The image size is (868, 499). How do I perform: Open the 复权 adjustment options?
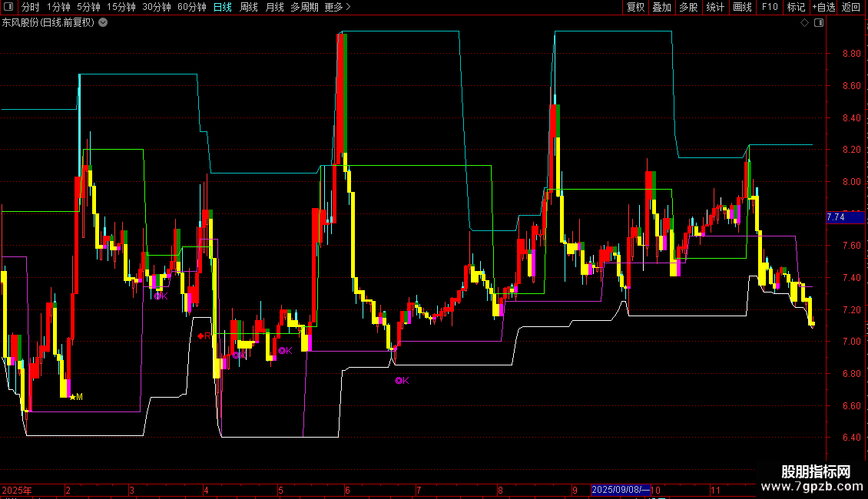[635, 7]
